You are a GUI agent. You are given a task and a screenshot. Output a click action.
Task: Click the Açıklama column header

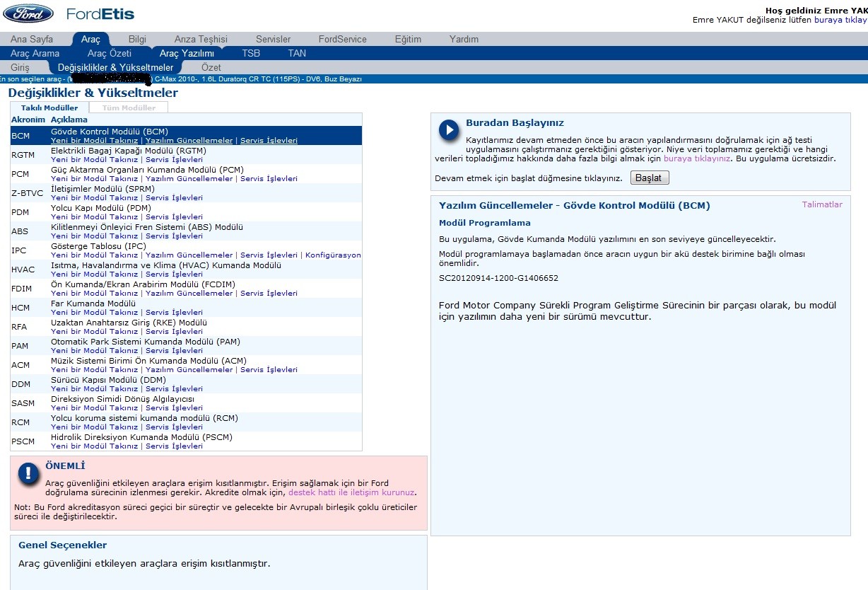[69, 120]
